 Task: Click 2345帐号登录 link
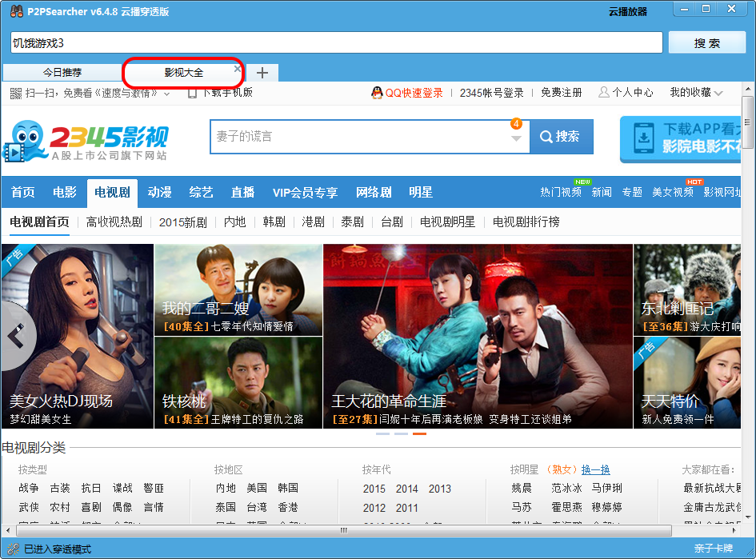pyautogui.click(x=491, y=93)
